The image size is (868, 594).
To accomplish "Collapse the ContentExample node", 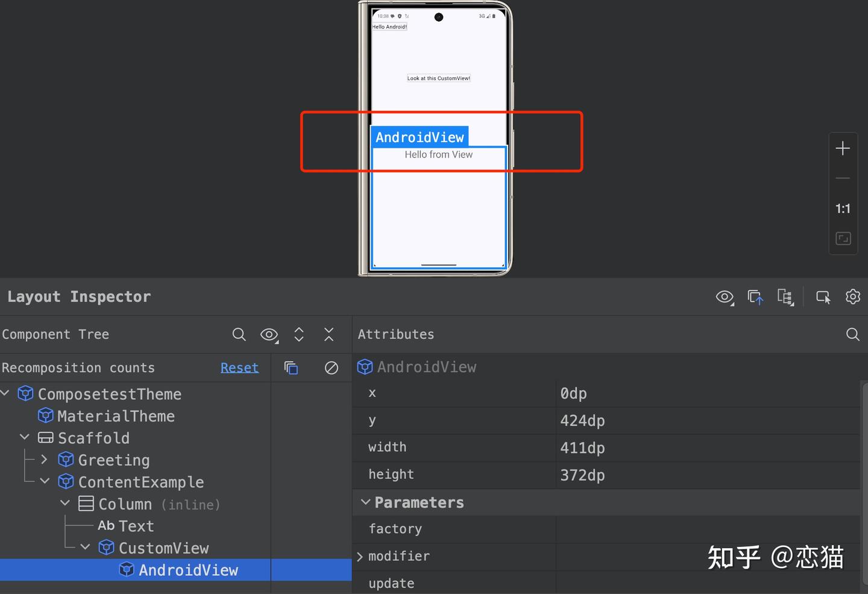I will click(45, 481).
